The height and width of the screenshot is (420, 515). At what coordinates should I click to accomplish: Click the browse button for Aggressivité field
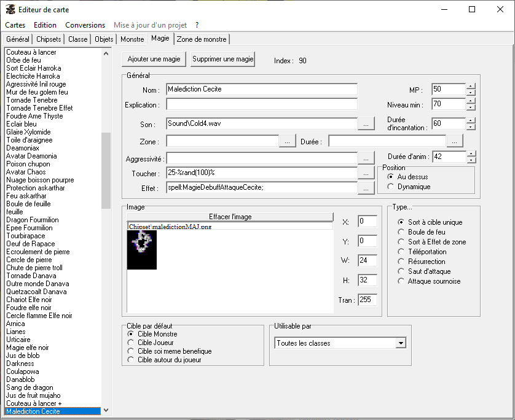pyautogui.click(x=366, y=158)
